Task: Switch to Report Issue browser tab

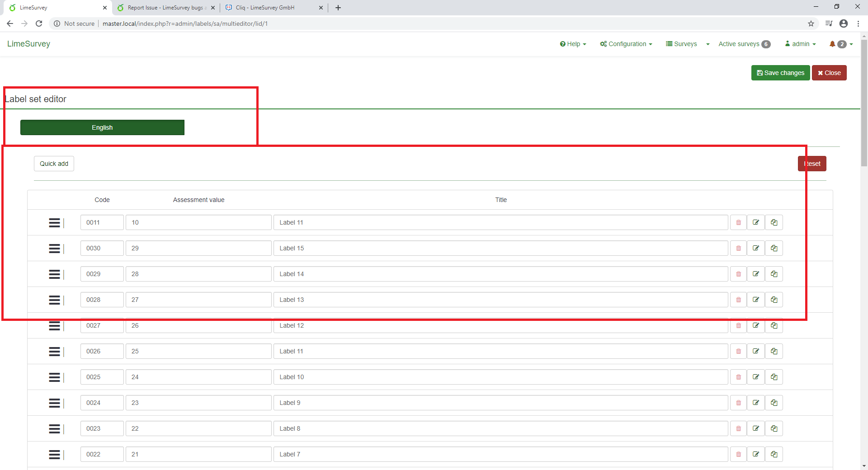Action: (165, 8)
